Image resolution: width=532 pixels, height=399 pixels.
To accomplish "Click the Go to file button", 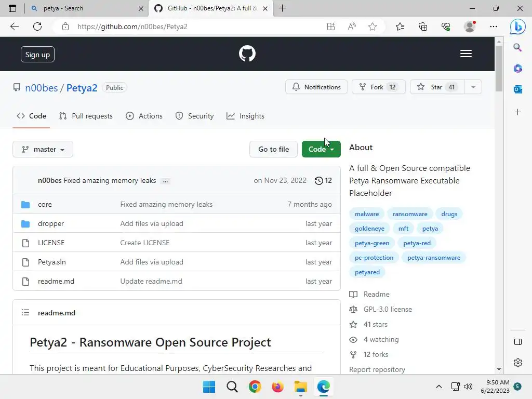I will [273, 149].
